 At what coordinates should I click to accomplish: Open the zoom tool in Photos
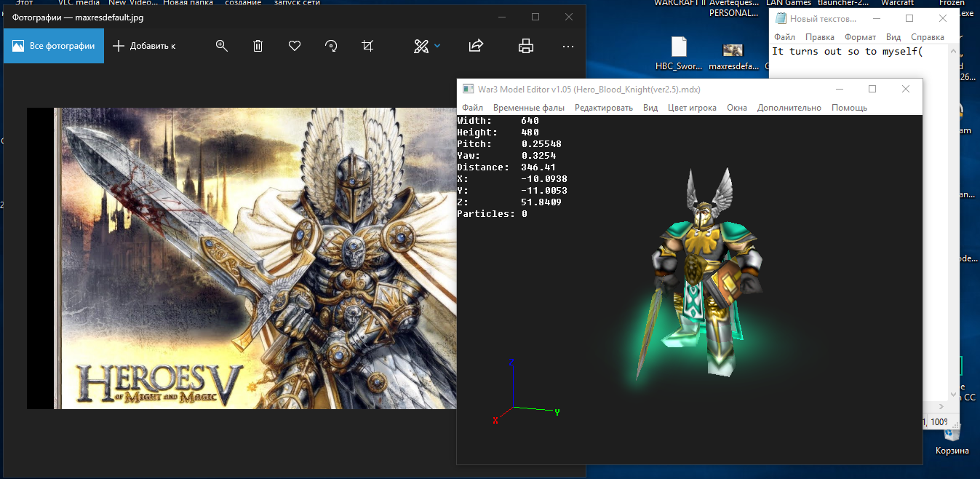tap(222, 46)
